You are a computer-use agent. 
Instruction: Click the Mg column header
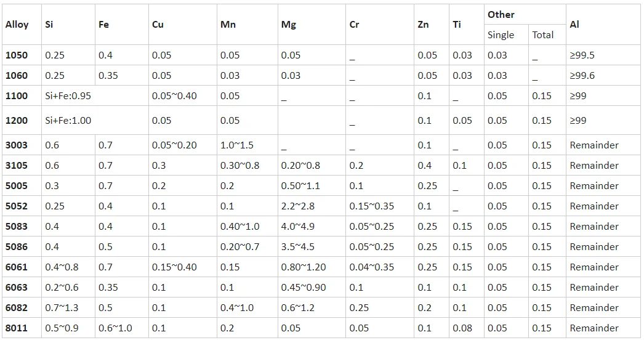(x=288, y=25)
